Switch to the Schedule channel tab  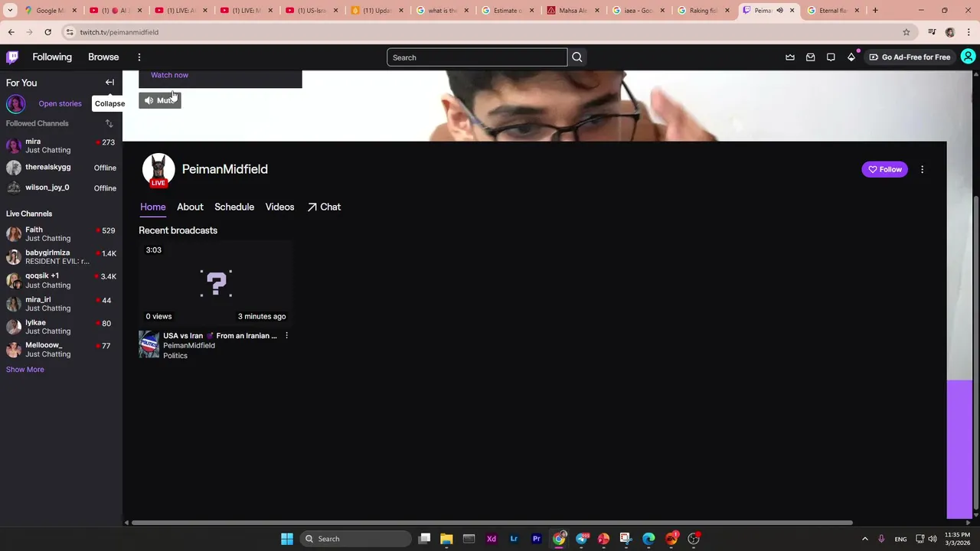pyautogui.click(x=234, y=207)
